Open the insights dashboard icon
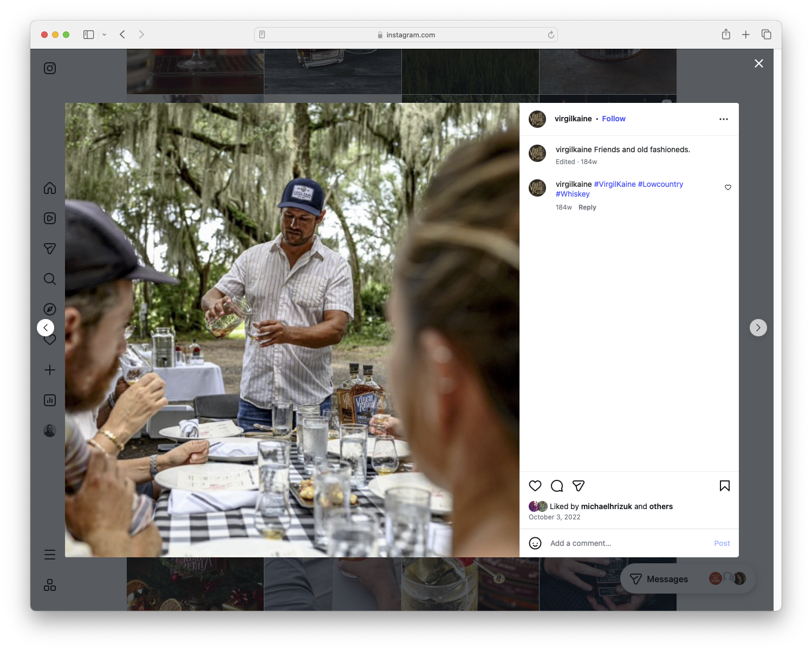Viewport: 812px width, 651px height. click(49, 400)
